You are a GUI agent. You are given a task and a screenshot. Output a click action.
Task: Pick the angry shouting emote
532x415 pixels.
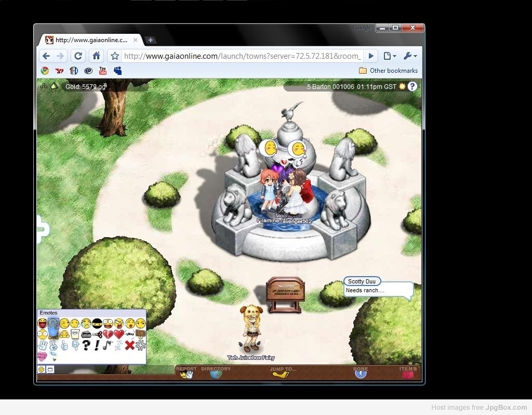pyautogui.click(x=119, y=323)
